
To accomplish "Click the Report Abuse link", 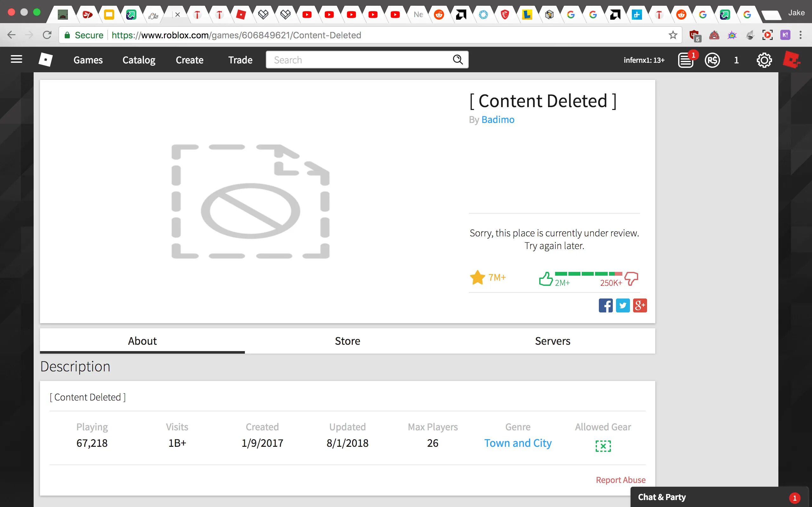I will pos(621,479).
